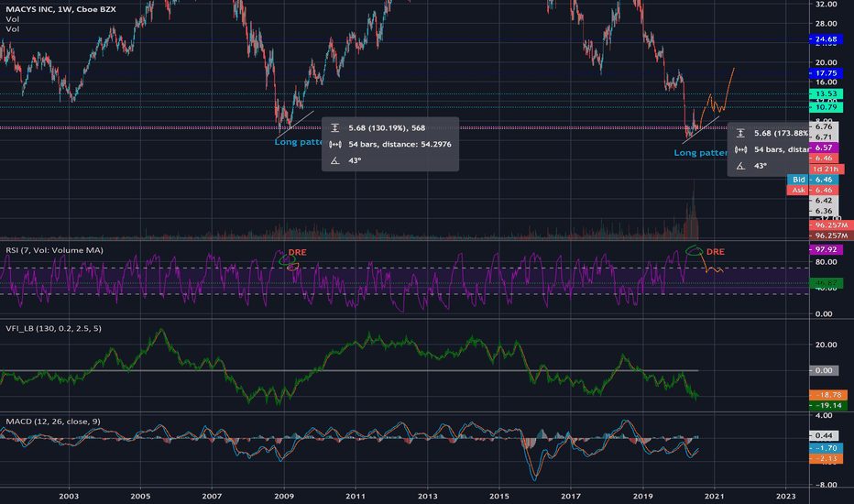Click the 32.00 price scale label
Image resolution: width=854 pixels, height=504 pixels.
[827, 5]
